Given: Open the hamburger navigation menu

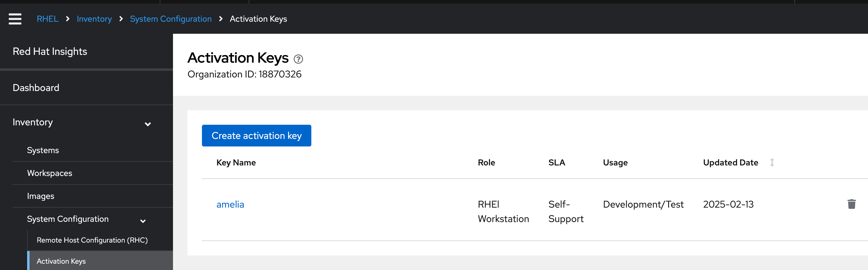Looking at the screenshot, I should pyautogui.click(x=15, y=19).
